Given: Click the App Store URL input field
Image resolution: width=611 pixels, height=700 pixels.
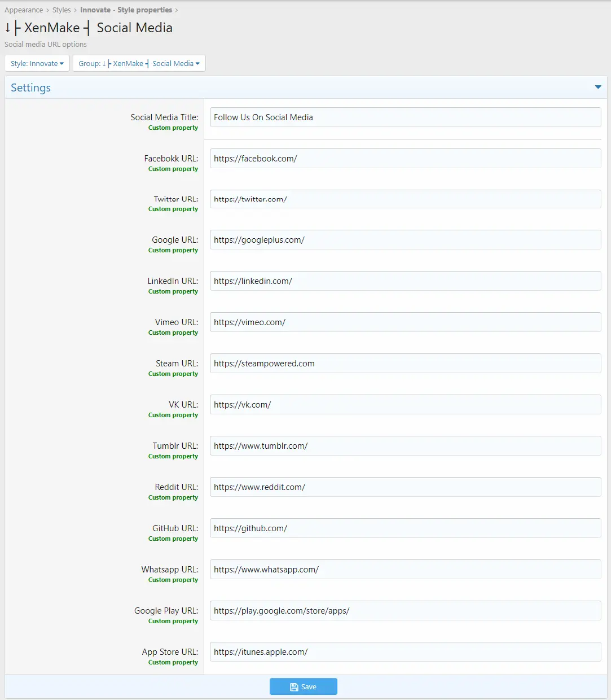Looking at the screenshot, I should [405, 652].
